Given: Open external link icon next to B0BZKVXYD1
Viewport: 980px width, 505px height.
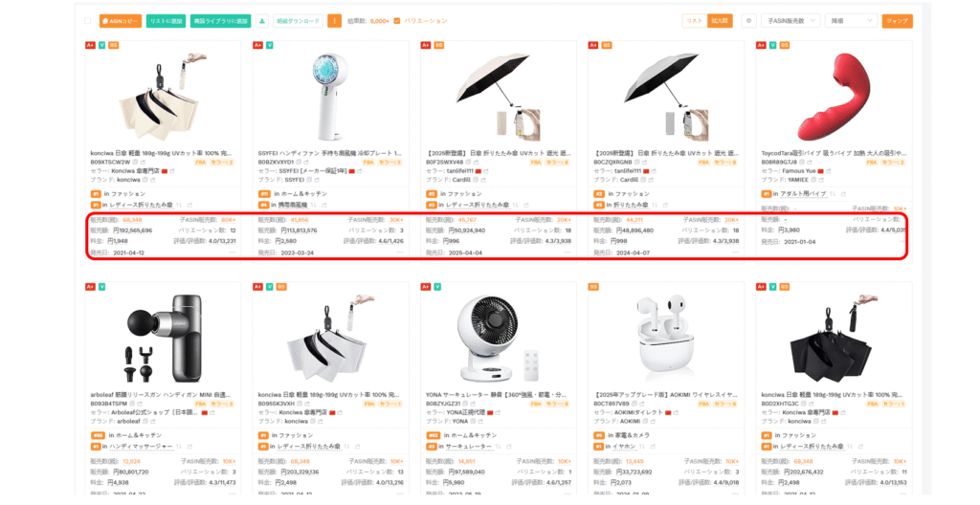Looking at the screenshot, I should pyautogui.click(x=307, y=162).
